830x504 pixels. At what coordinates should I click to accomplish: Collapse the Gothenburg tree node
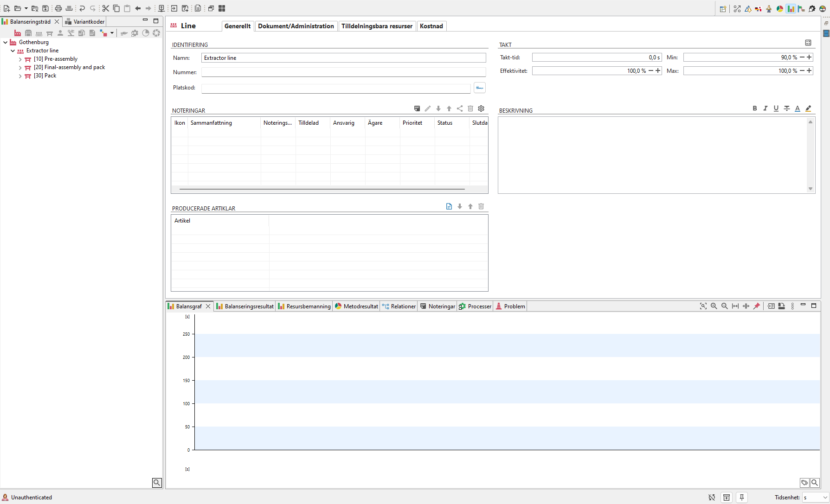coord(6,42)
